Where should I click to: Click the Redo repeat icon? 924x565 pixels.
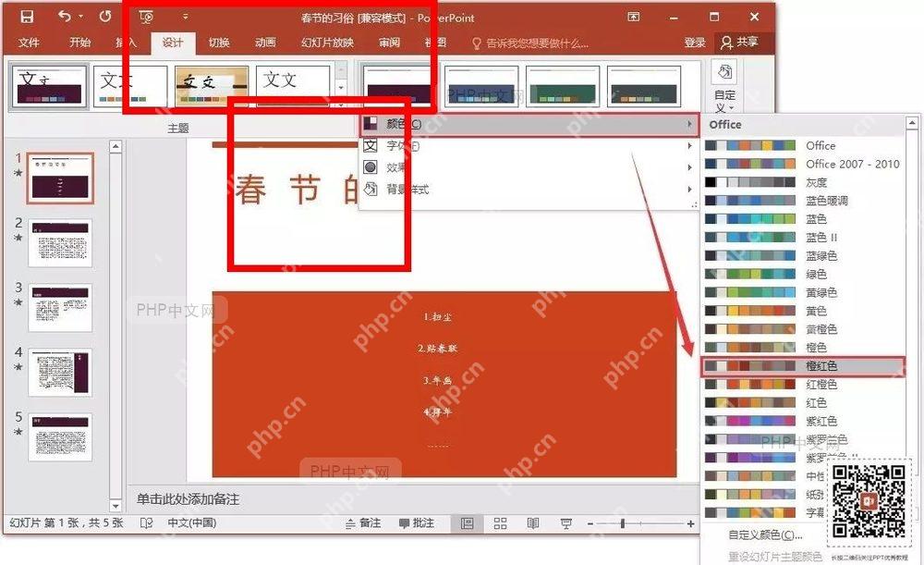[x=105, y=17]
